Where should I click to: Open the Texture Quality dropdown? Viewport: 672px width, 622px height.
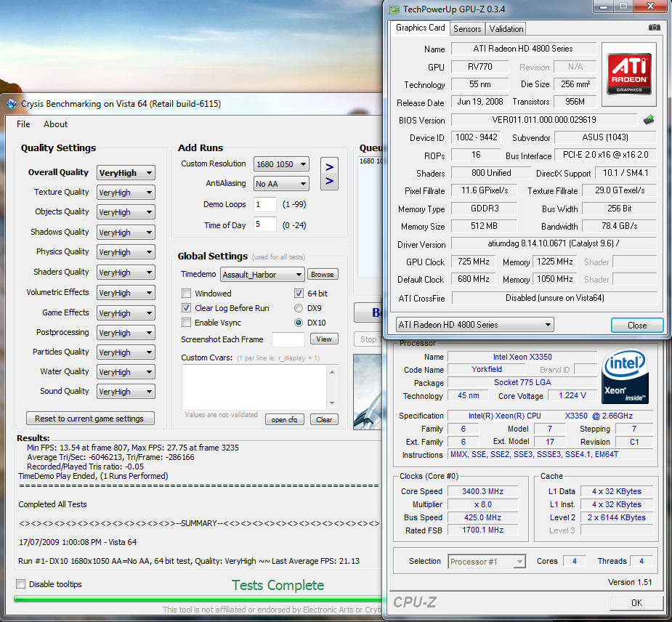pyautogui.click(x=126, y=193)
